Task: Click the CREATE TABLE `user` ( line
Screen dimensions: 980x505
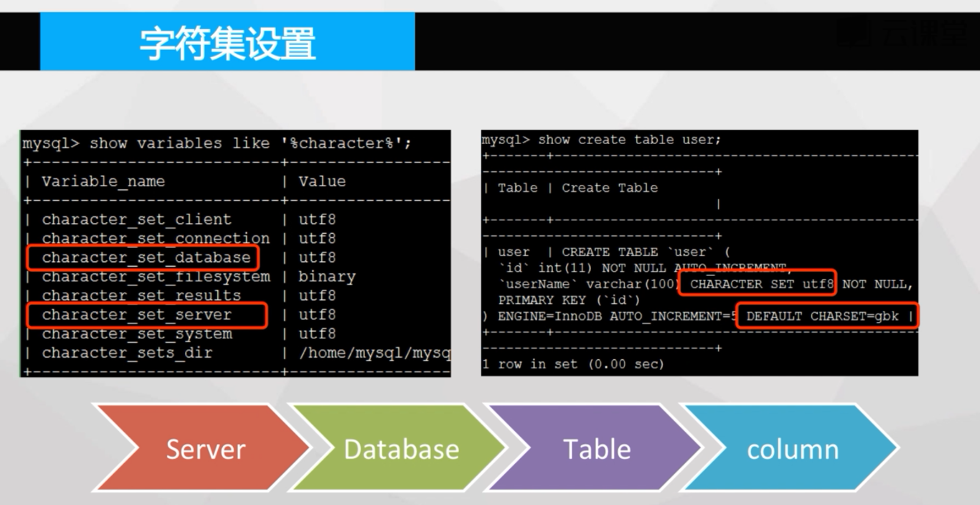Action: coord(646,252)
